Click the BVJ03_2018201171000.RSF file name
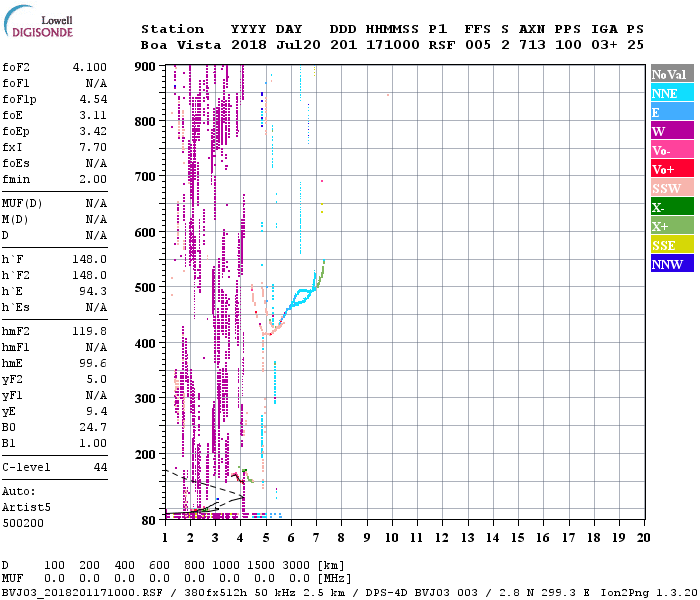 (x=82, y=592)
